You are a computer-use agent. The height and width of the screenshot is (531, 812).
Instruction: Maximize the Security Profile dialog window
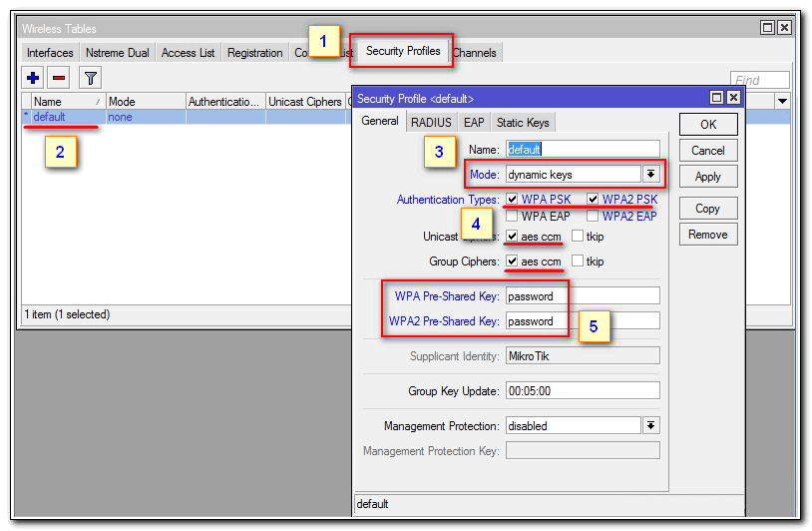click(716, 98)
